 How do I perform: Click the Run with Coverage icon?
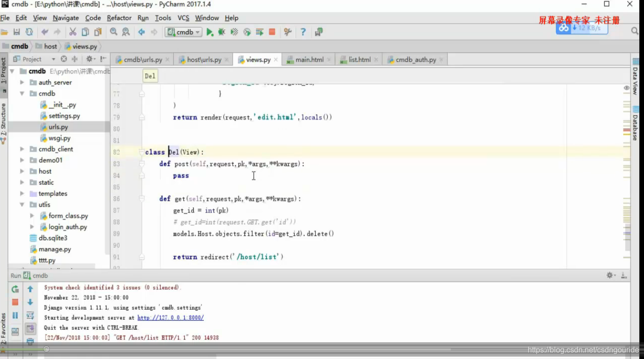pyautogui.click(x=234, y=32)
